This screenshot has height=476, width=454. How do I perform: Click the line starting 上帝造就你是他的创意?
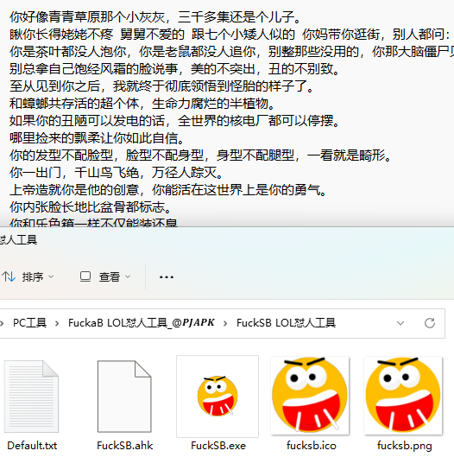pos(168,190)
